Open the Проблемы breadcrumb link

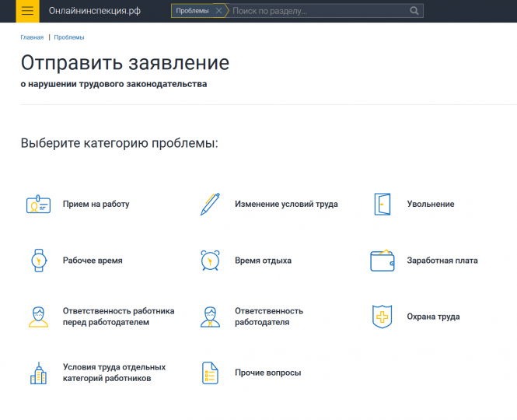(69, 37)
